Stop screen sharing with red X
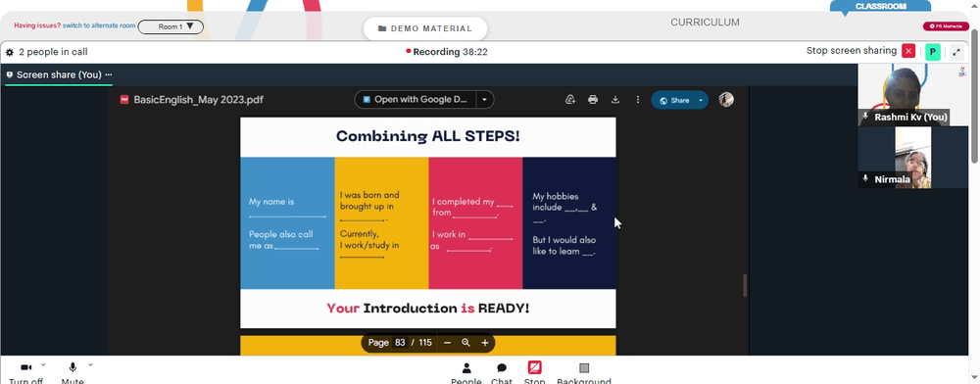Image resolution: width=980 pixels, height=384 pixels. coord(908,51)
